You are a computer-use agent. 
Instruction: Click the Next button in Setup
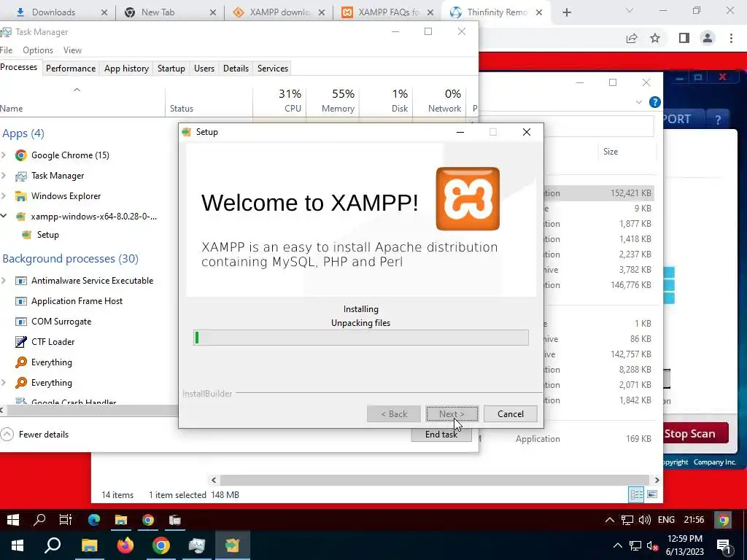(452, 414)
